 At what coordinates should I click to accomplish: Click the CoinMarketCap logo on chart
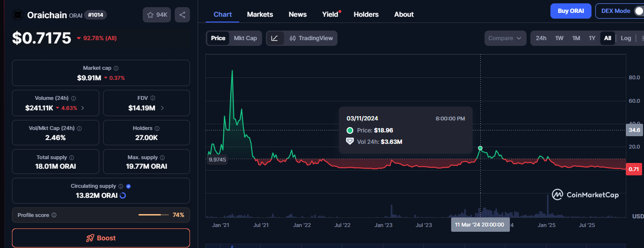585,194
